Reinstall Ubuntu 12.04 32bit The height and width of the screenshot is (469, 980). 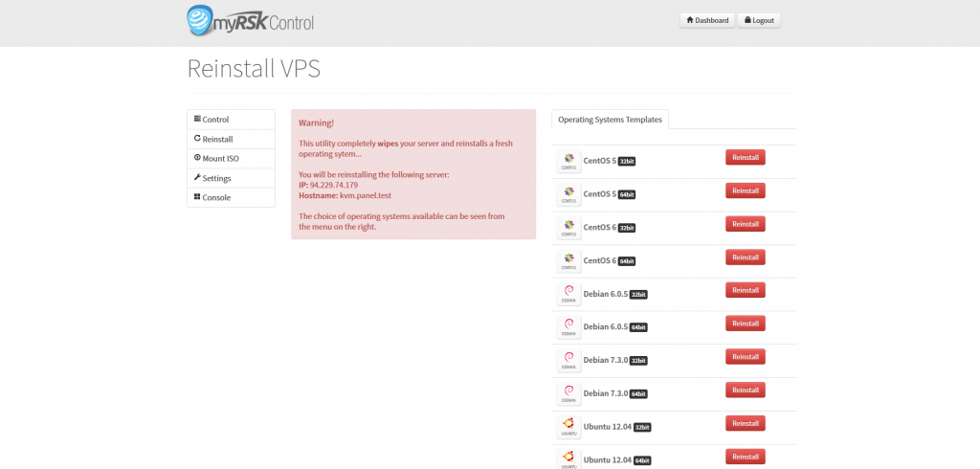click(745, 423)
